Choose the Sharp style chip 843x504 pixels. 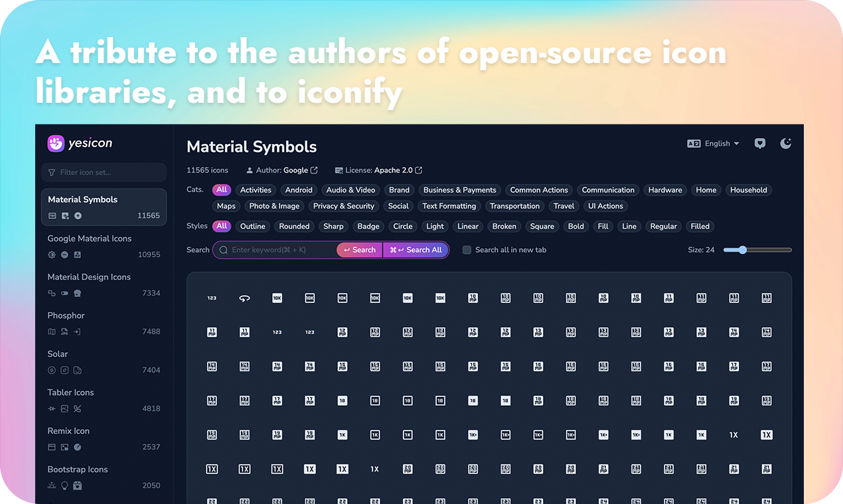pyautogui.click(x=333, y=226)
